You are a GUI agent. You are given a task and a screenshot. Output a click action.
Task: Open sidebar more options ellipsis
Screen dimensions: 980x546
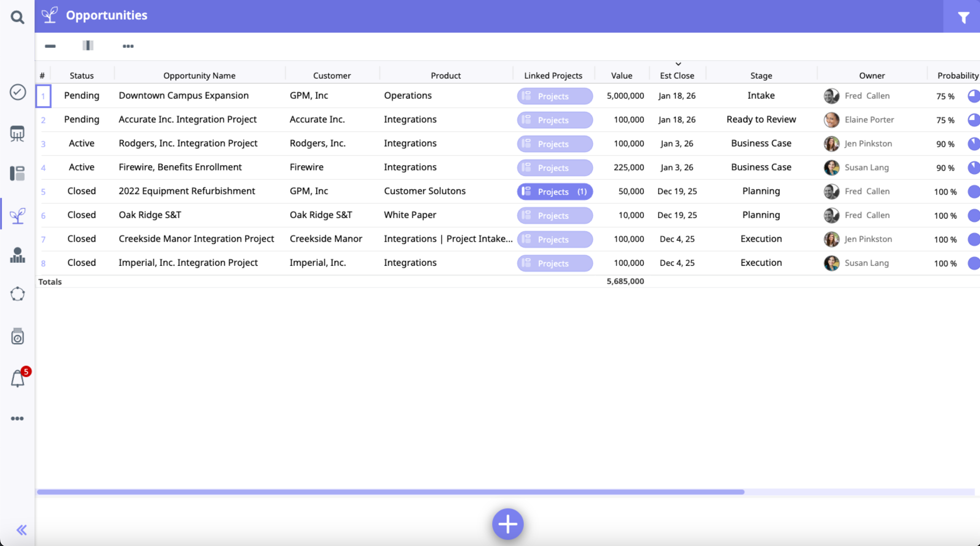pyautogui.click(x=17, y=418)
